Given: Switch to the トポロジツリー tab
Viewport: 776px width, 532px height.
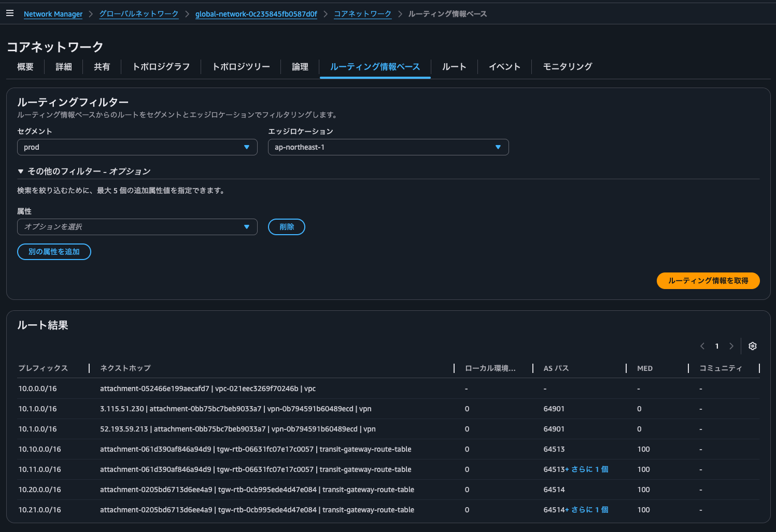Looking at the screenshot, I should pyautogui.click(x=241, y=67).
